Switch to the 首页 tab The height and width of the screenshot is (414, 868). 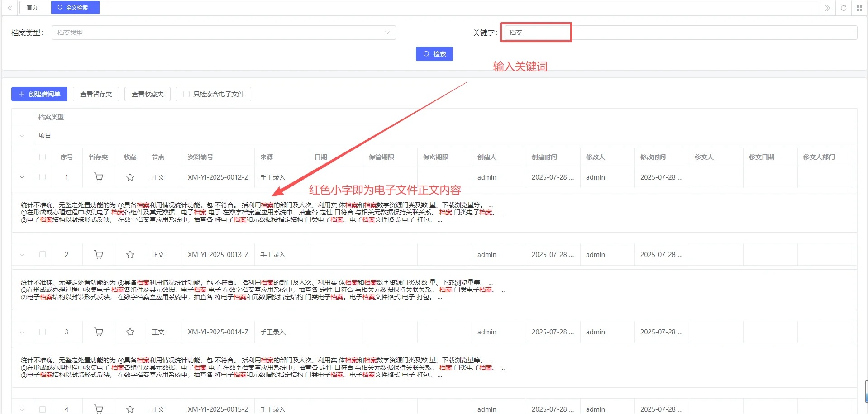32,8
